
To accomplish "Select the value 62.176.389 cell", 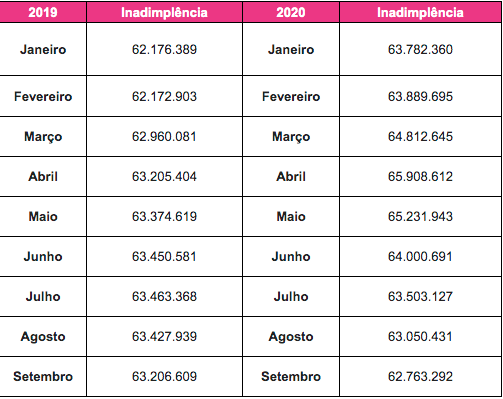I will [x=164, y=49].
